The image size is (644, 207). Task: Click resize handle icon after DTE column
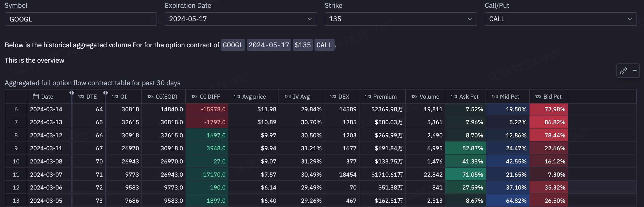(x=106, y=93)
